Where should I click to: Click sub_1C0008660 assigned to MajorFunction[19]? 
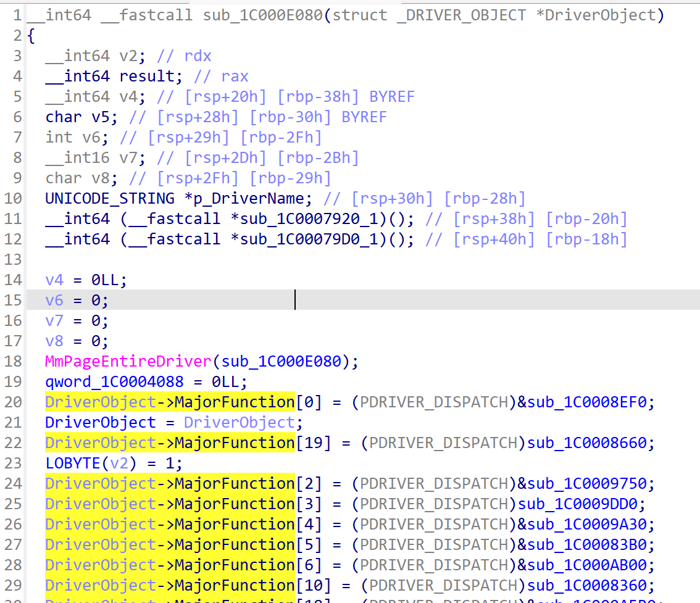584,443
